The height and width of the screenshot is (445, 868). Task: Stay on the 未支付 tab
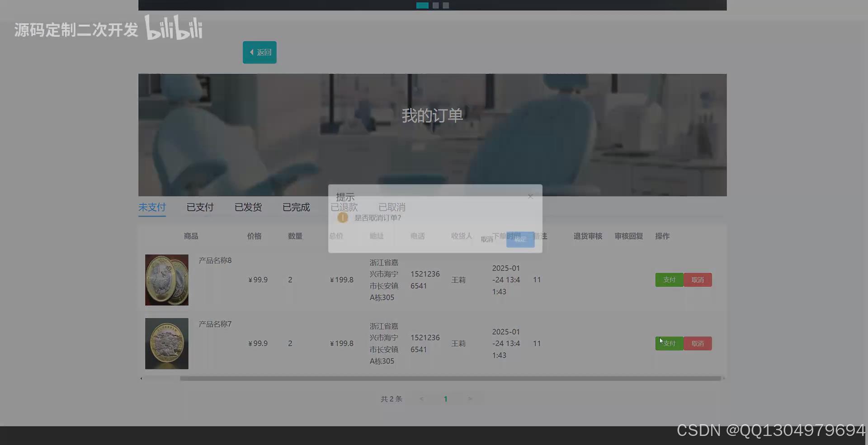tap(151, 207)
